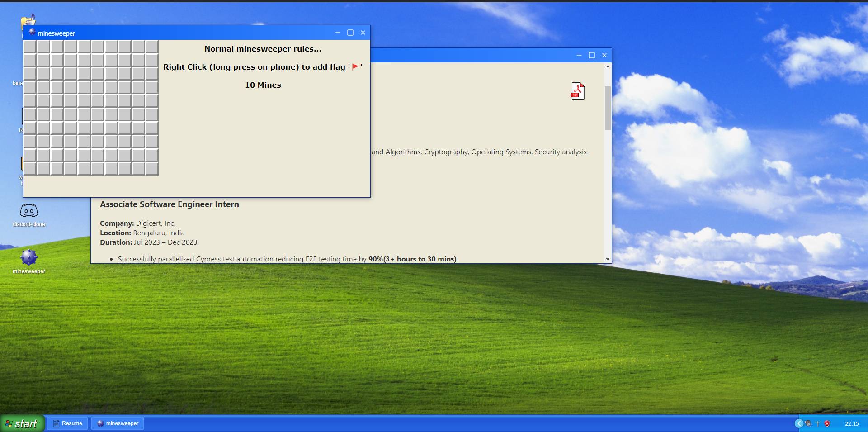Click the 'Right Click (long press on phone)' instruction
Image resolution: width=868 pixels, height=432 pixels.
coord(263,67)
